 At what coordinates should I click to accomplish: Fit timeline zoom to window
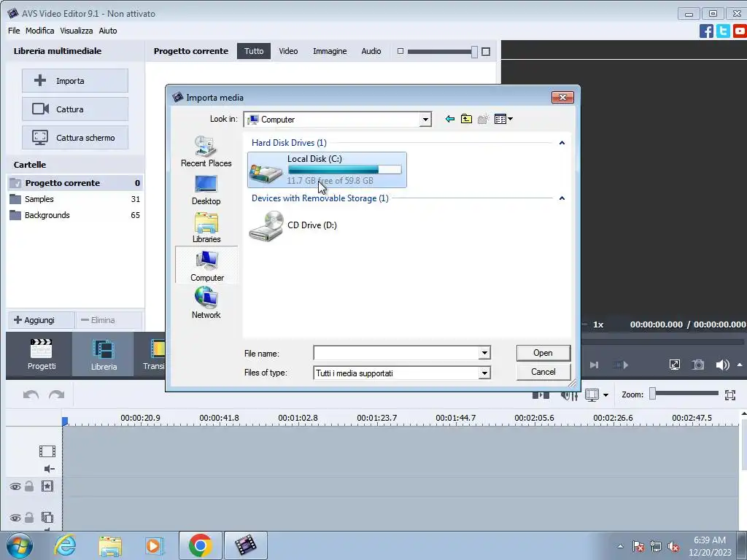729,394
